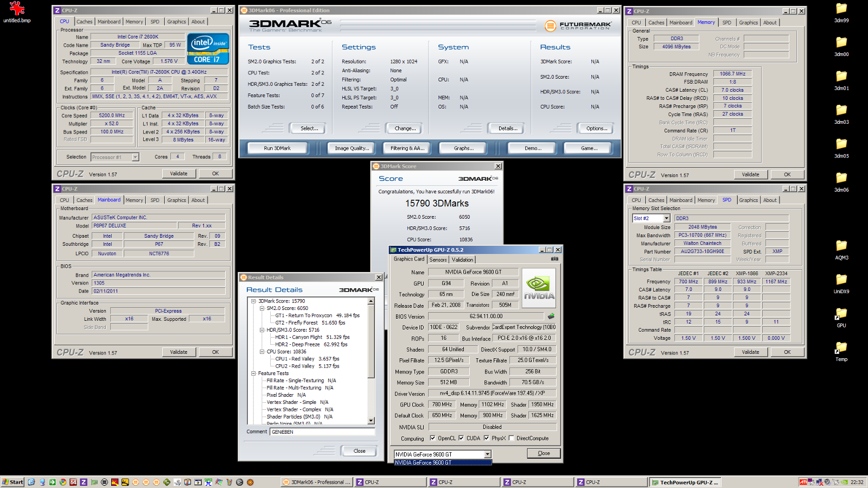Open the 3dm00 desktop folder

[841, 46]
